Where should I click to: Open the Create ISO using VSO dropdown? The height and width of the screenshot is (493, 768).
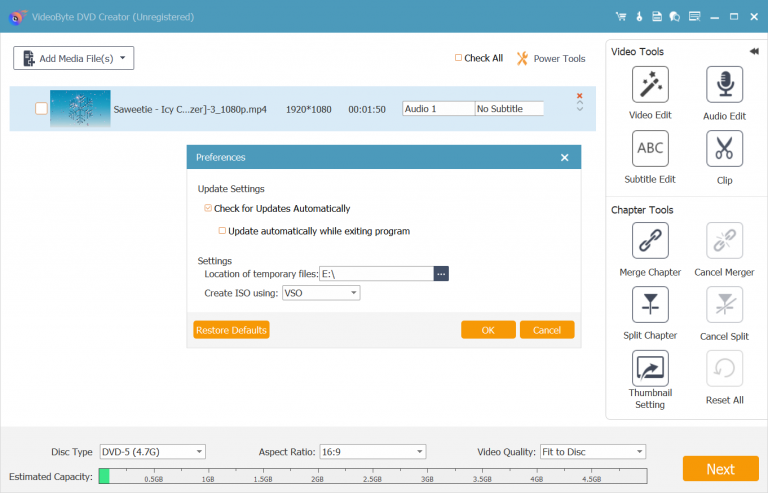point(321,293)
